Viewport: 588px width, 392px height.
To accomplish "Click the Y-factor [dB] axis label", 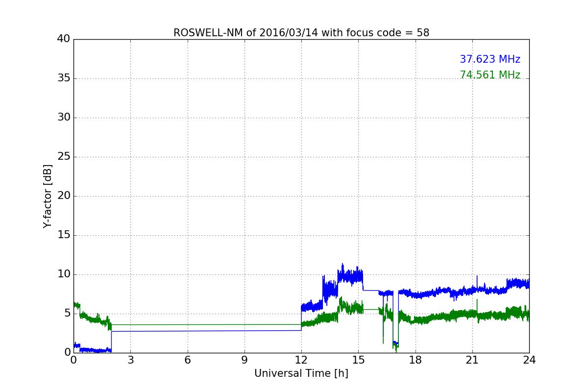I will click(48, 196).
